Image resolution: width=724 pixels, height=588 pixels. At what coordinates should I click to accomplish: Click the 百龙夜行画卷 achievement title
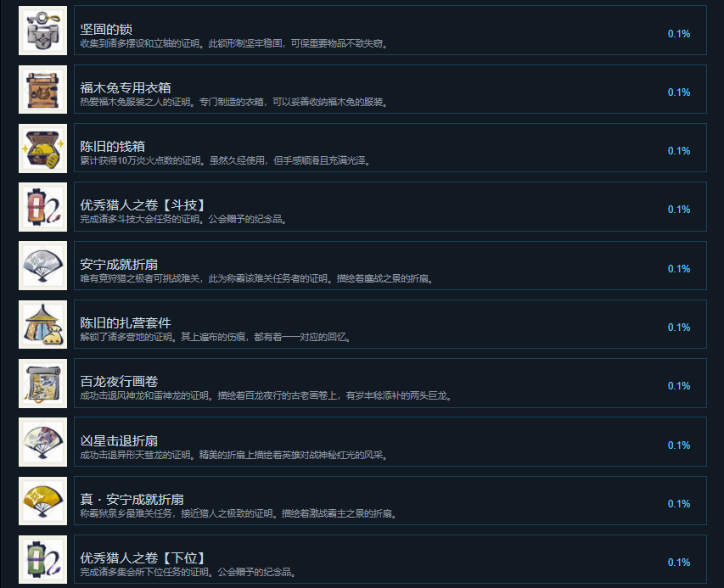coord(119,381)
